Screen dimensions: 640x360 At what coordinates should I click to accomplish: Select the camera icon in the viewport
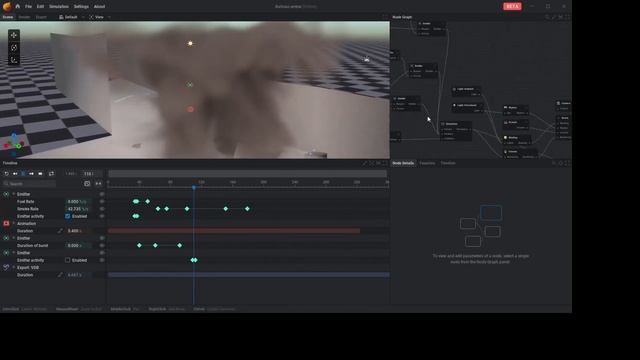pyautogui.click(x=367, y=60)
